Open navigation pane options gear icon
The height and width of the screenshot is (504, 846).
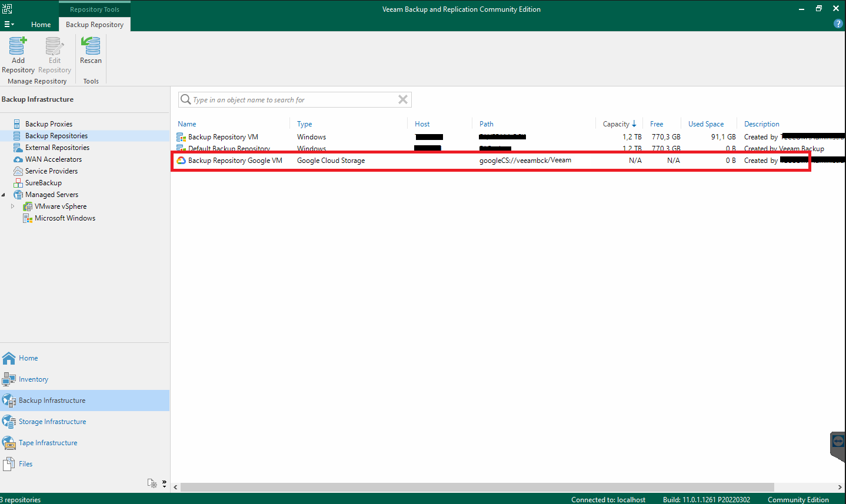pos(152,483)
